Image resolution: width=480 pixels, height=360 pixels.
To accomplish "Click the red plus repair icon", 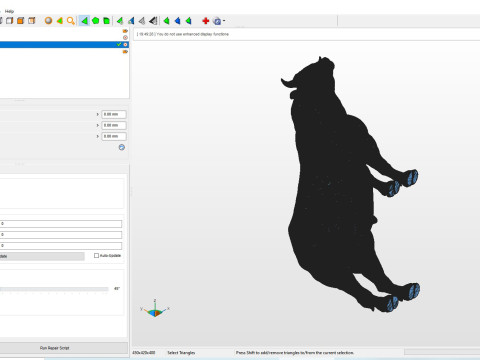I will point(206,21).
